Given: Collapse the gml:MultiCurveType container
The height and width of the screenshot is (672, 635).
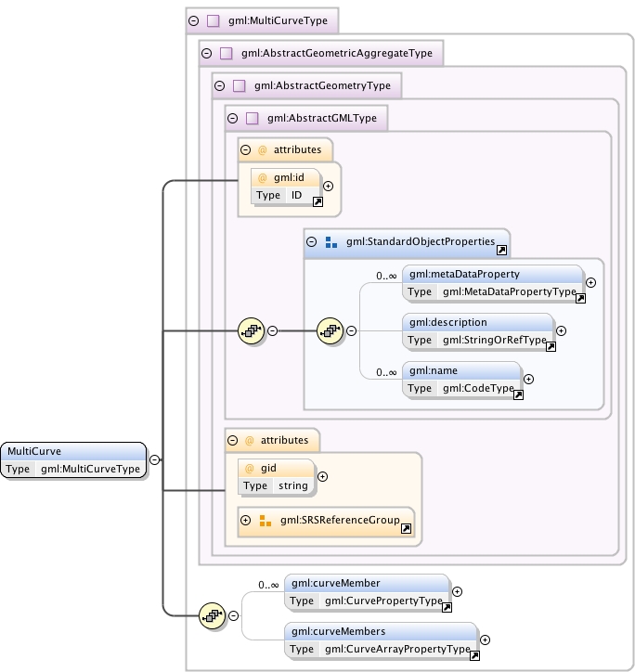Looking at the screenshot, I should tap(194, 20).
